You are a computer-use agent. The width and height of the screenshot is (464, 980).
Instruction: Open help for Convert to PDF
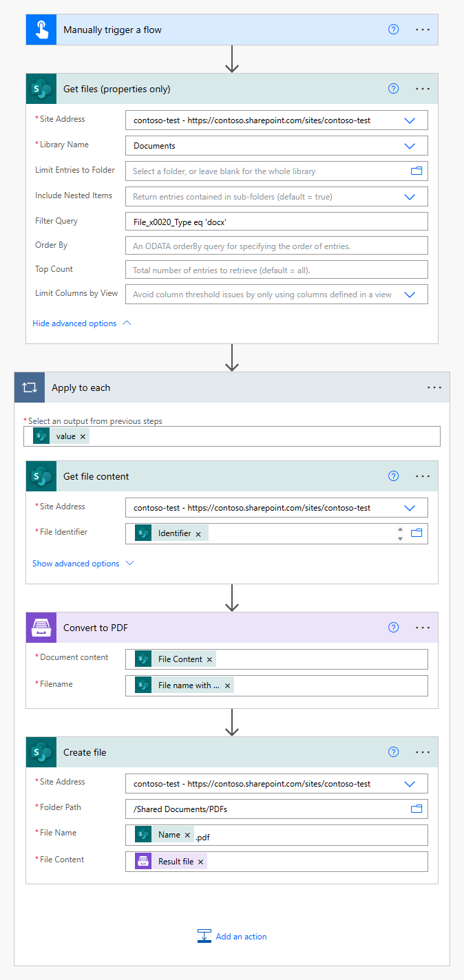point(394,628)
